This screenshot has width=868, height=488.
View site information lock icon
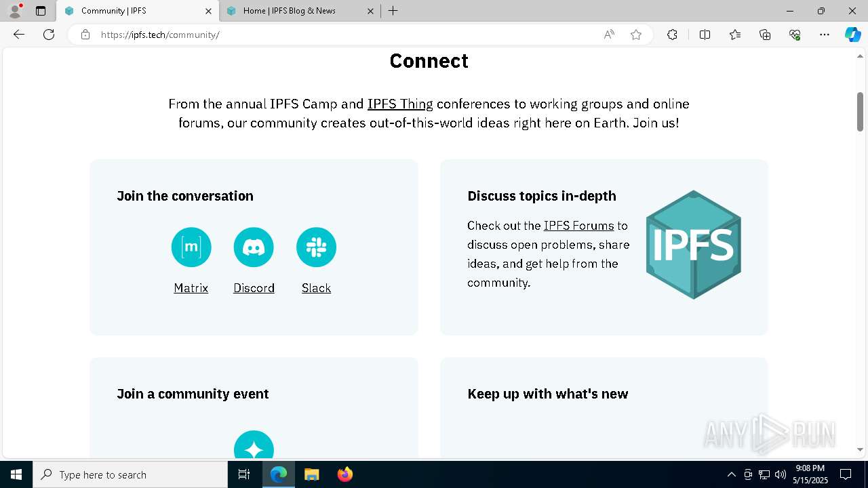click(85, 35)
